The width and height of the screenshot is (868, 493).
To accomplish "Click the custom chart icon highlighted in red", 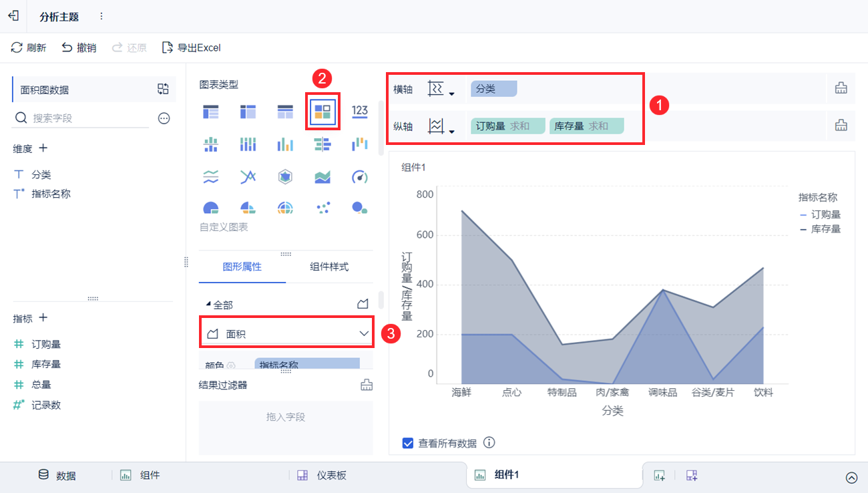I will 322,111.
